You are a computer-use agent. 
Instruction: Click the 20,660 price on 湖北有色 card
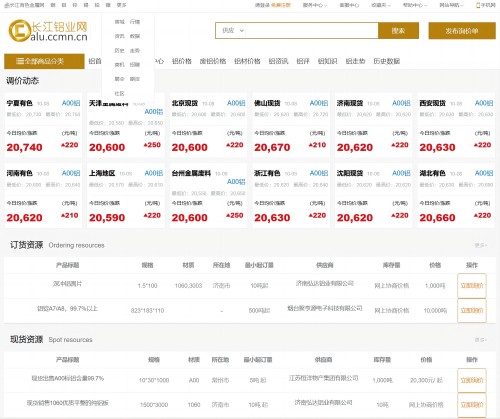click(x=437, y=218)
